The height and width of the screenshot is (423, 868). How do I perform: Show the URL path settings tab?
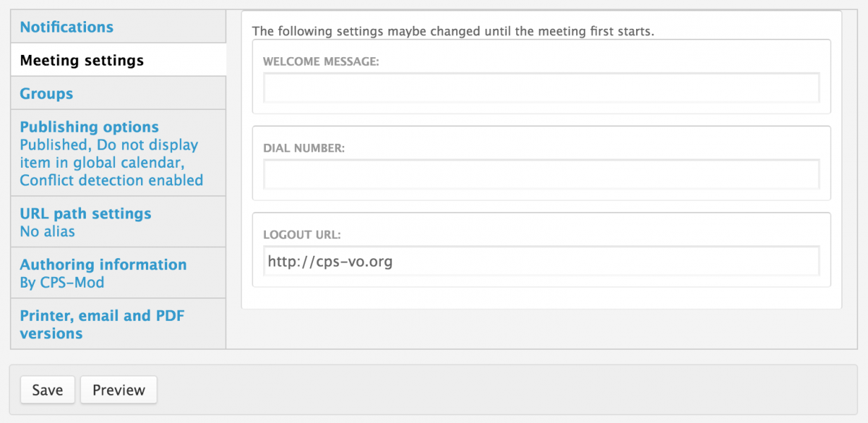[85, 214]
